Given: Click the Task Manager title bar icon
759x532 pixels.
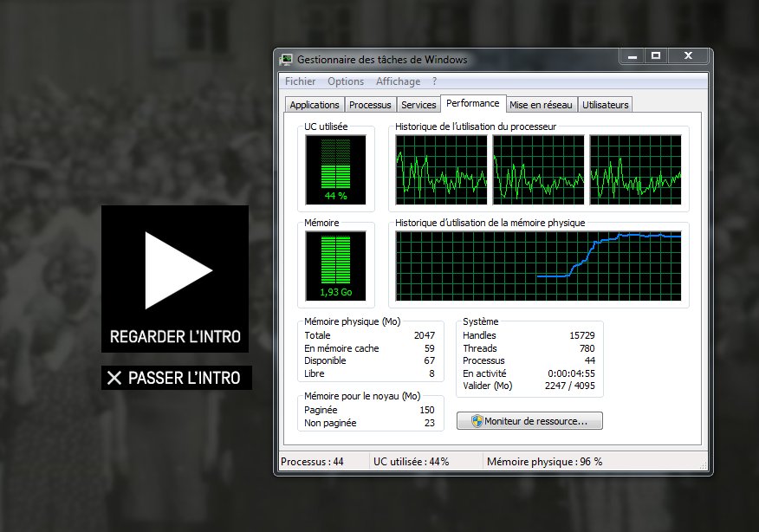Looking at the screenshot, I should coord(286,60).
